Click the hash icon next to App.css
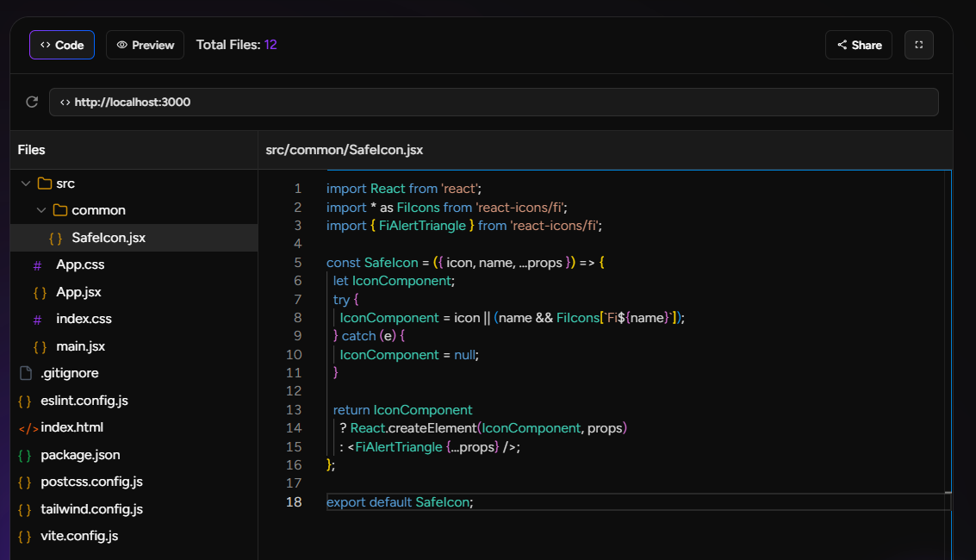This screenshot has width=976, height=560. (37, 265)
